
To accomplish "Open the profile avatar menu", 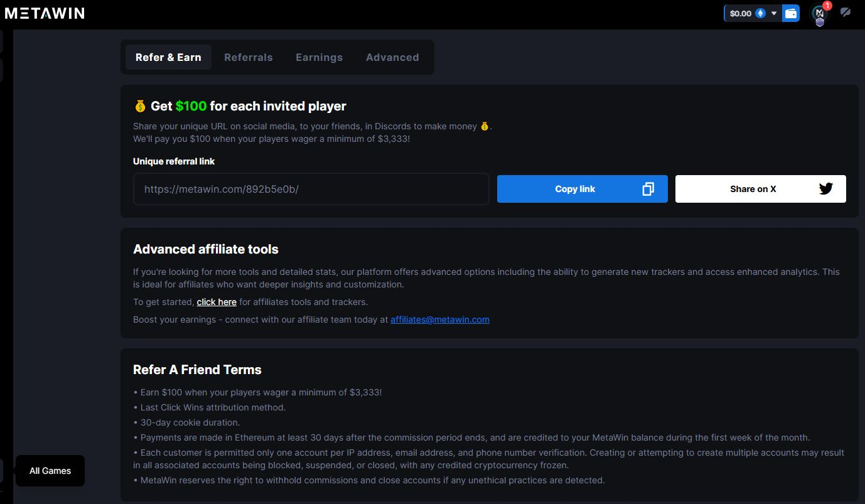I will point(819,13).
